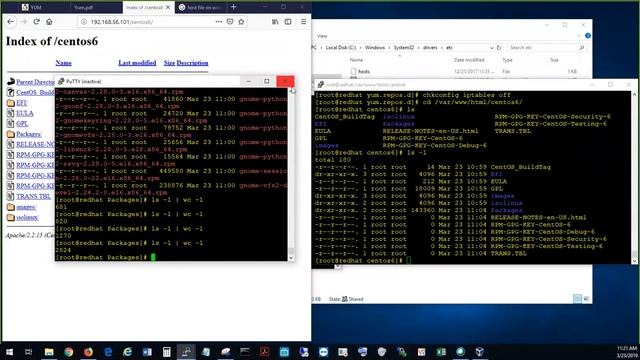Click the folder icon beside images/
The height and width of the screenshot is (360, 640).
[x=11, y=207]
